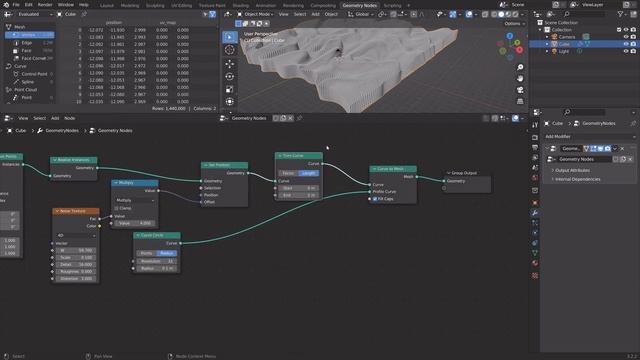Hide the Cube object via eye icon
Viewport: 640px width, 360px height.
tap(626, 44)
